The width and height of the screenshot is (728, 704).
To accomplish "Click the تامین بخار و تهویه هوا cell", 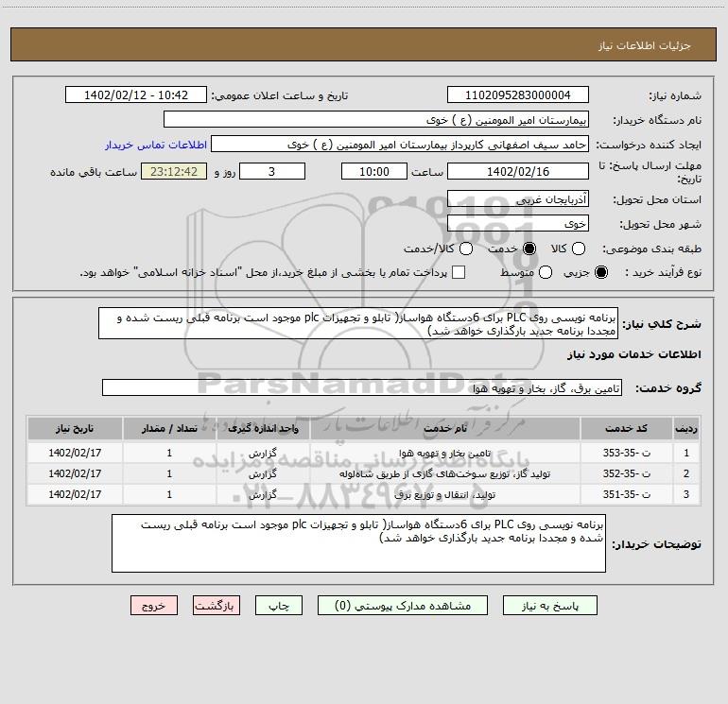I will 444,453.
